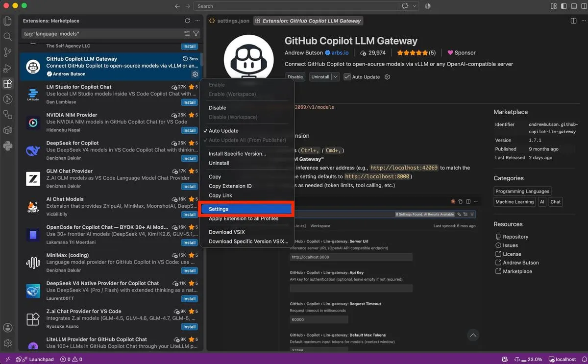Open the chat dropdown chevron in title bar
Viewport: 588px width, 364px height.
415,6
